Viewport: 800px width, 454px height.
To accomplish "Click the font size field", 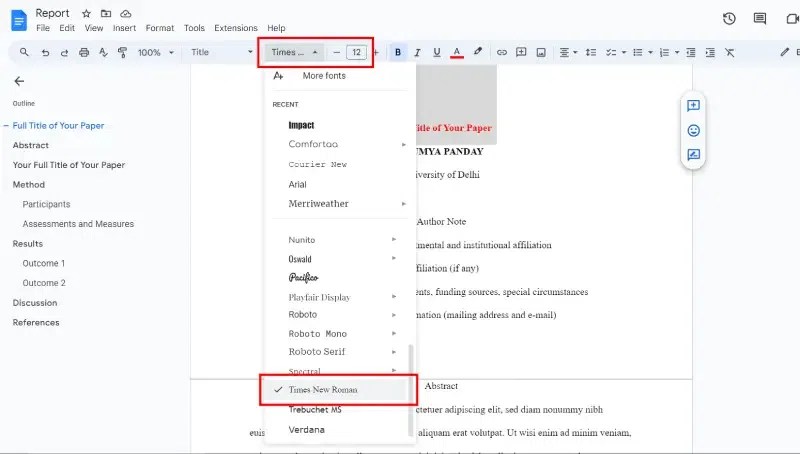I will [356, 52].
